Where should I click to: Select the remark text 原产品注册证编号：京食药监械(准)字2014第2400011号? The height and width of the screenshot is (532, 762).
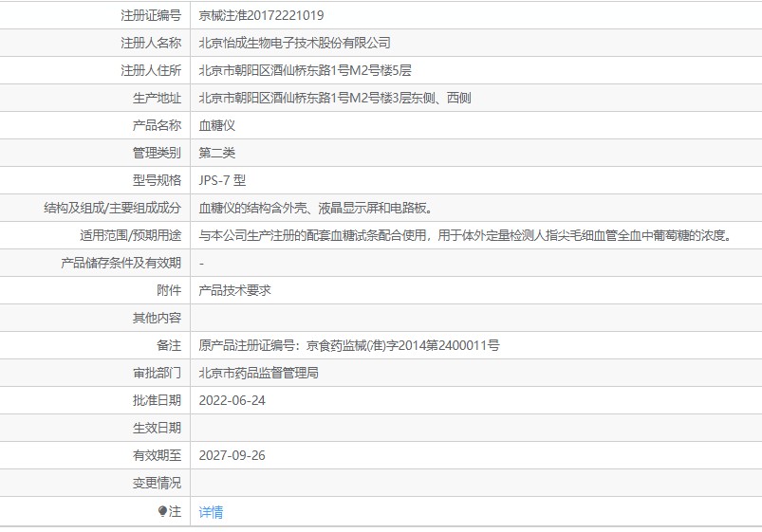click(349, 345)
